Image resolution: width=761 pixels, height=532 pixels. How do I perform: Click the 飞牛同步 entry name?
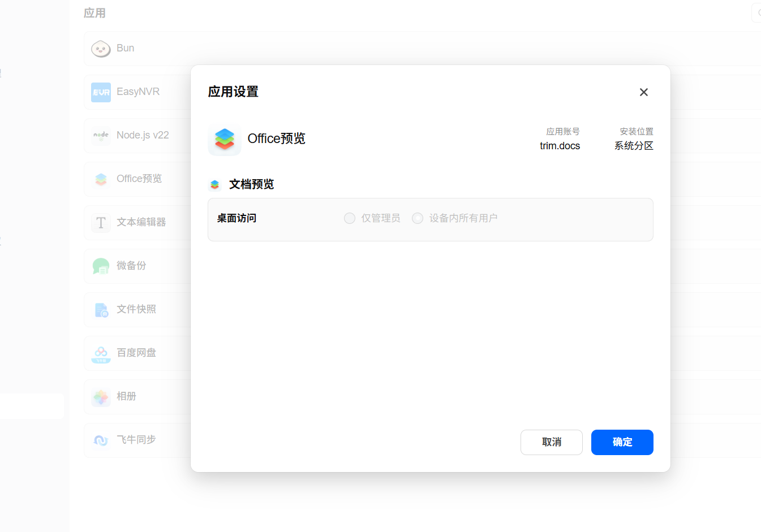click(136, 440)
